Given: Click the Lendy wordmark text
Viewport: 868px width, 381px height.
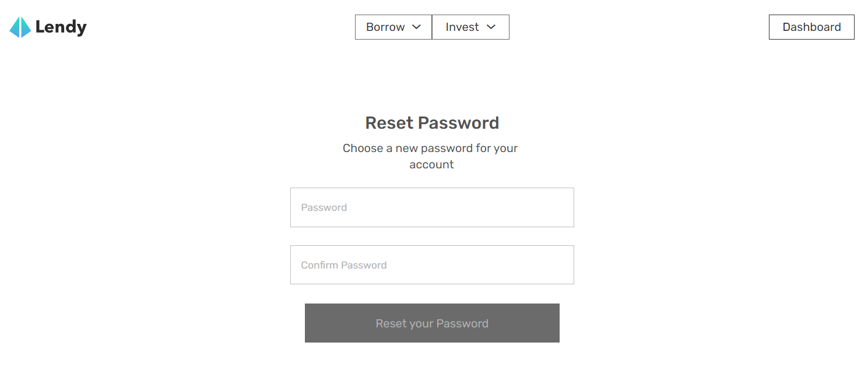Looking at the screenshot, I should pos(61,27).
